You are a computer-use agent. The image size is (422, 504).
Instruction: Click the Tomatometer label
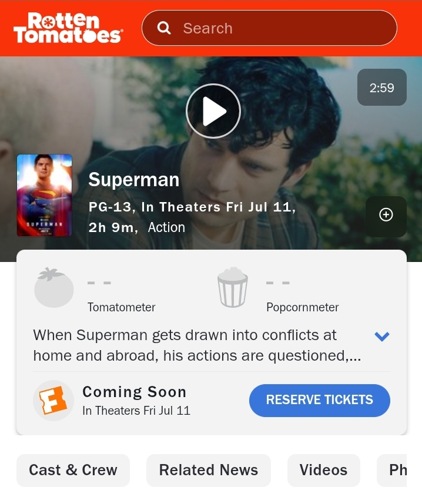point(121,307)
